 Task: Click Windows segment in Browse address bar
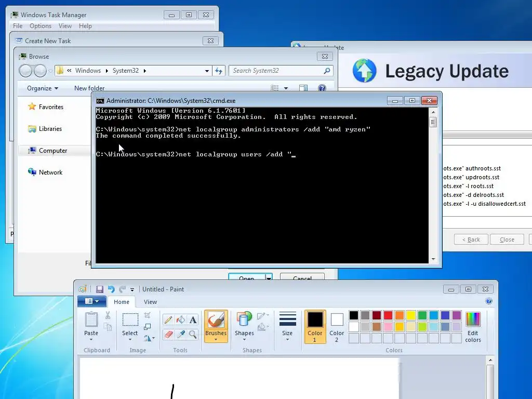coord(88,71)
